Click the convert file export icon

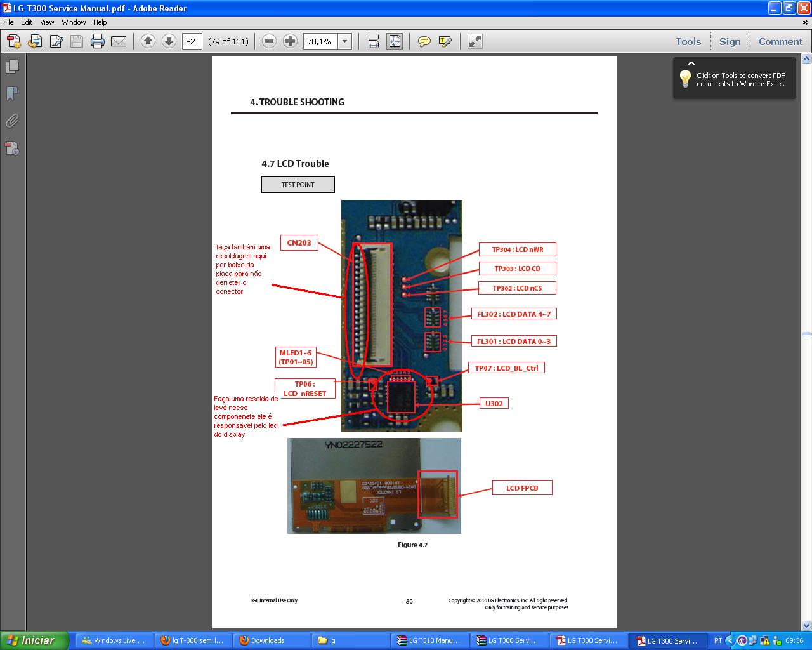click(x=35, y=42)
